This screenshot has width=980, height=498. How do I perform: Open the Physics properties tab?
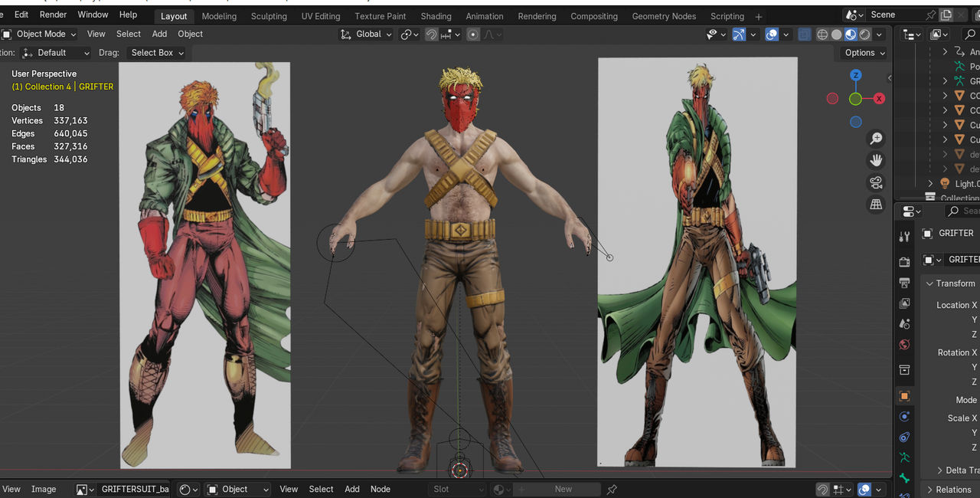(904, 417)
